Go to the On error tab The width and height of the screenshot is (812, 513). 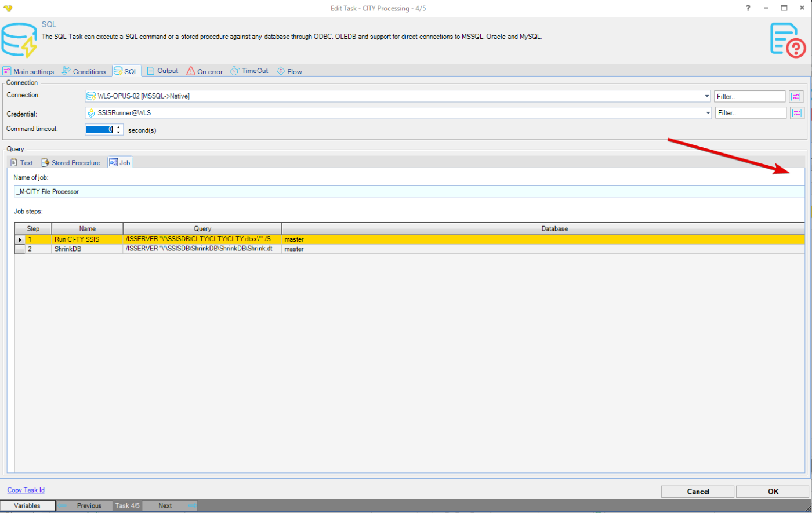pos(205,71)
